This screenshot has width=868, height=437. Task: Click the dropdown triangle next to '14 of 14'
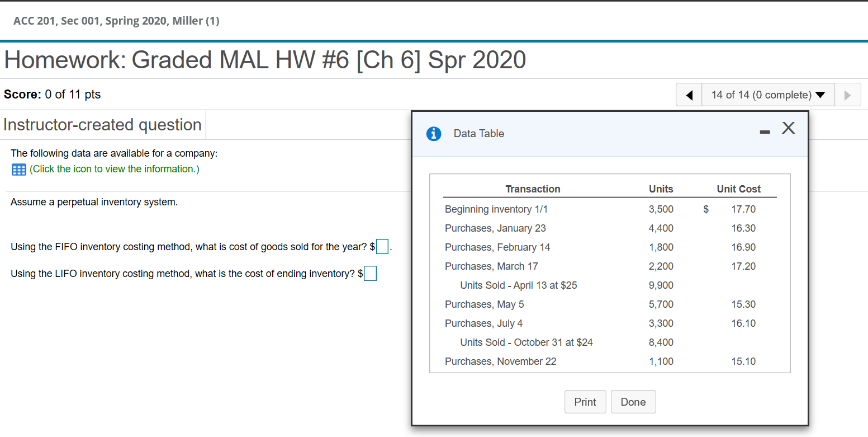coord(820,95)
